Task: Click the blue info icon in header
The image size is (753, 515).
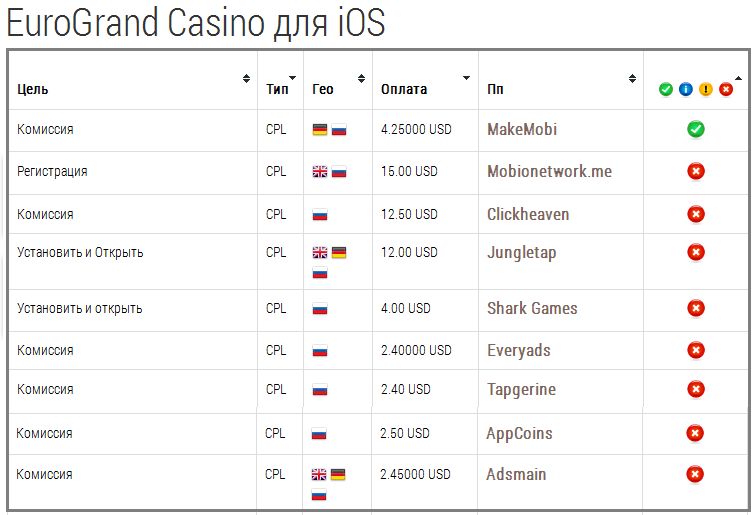Action: point(685,89)
